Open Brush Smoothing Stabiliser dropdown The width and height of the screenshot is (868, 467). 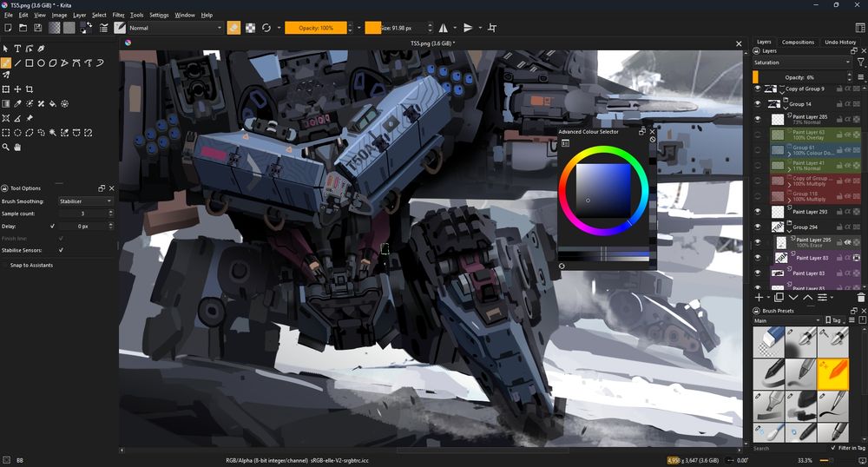[86, 201]
